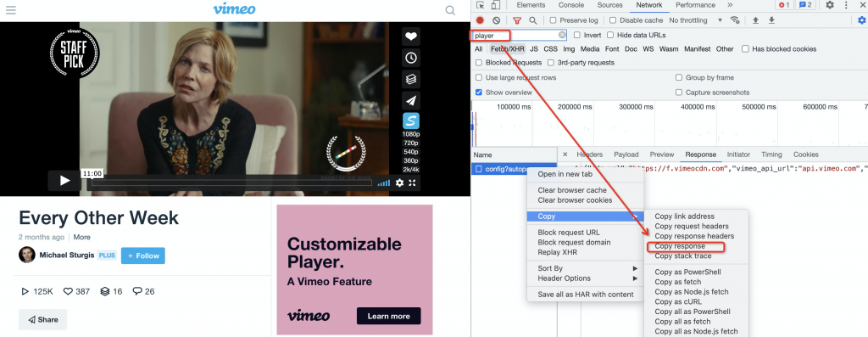Toggle the device toolbar icon
This screenshot has height=337, width=868.
[x=495, y=5]
